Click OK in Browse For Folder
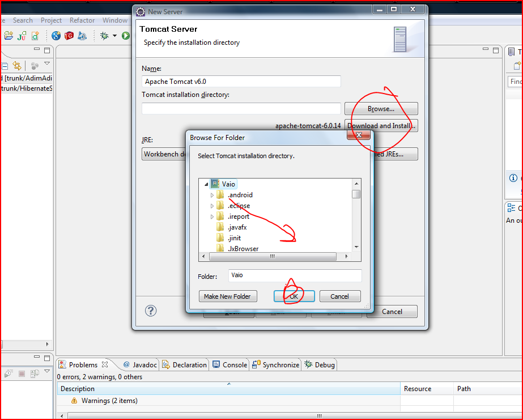 click(294, 296)
